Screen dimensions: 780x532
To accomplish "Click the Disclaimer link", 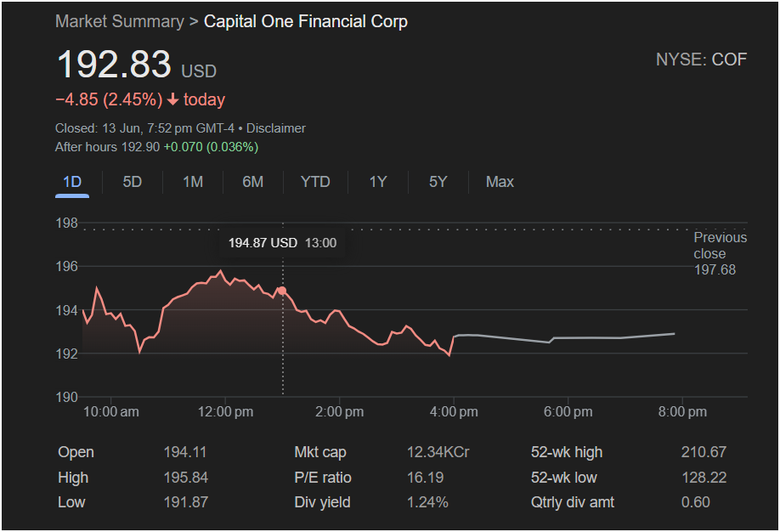I will (x=276, y=128).
